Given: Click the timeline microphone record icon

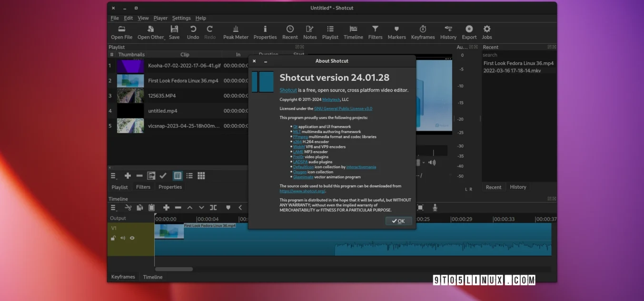Looking at the screenshot, I should pos(435,208).
